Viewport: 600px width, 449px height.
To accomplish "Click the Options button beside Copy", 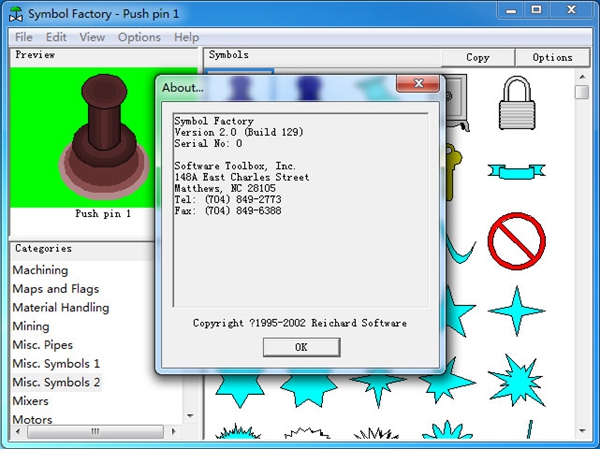I will [x=552, y=57].
